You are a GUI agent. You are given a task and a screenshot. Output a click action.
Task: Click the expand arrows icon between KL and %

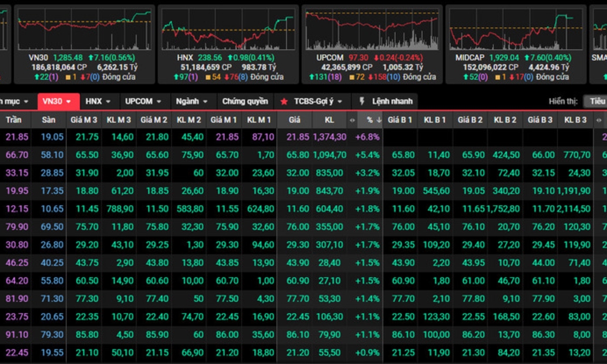click(x=352, y=120)
